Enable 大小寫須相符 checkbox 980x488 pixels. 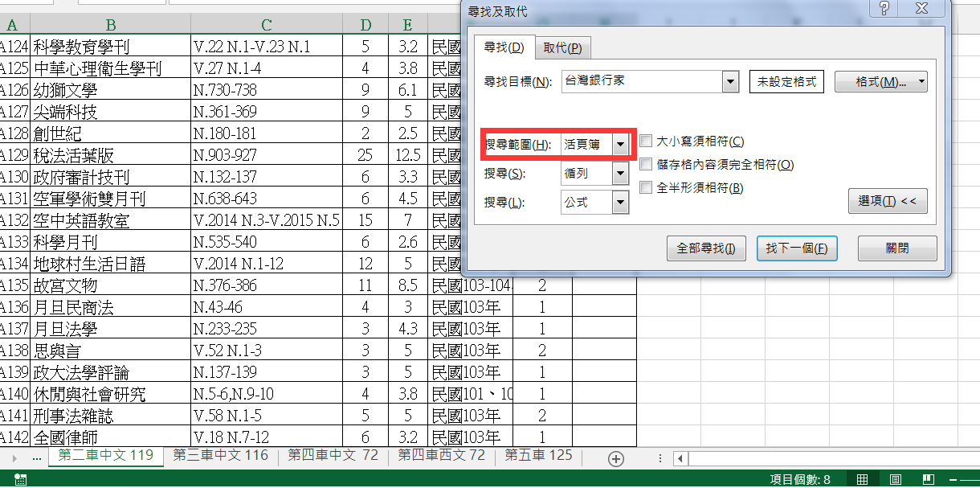[x=647, y=141]
